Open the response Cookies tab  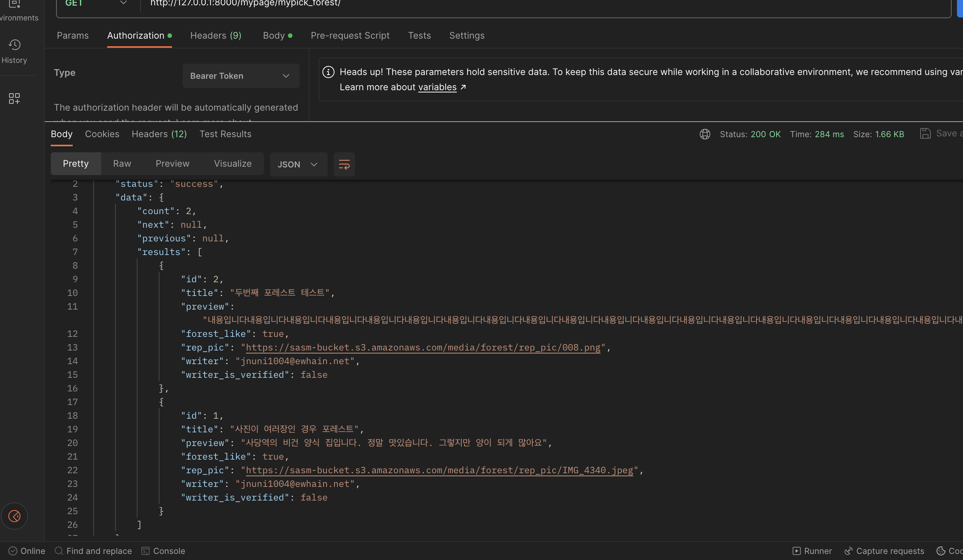pyautogui.click(x=102, y=134)
